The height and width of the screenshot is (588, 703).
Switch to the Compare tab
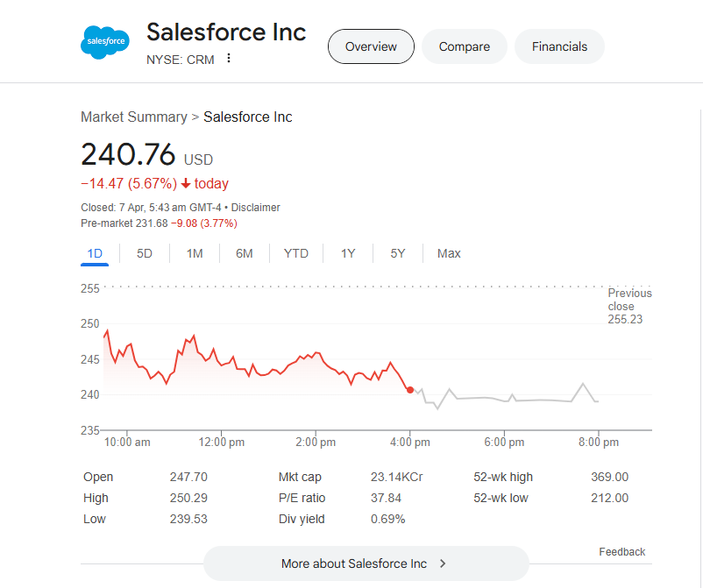pos(464,46)
